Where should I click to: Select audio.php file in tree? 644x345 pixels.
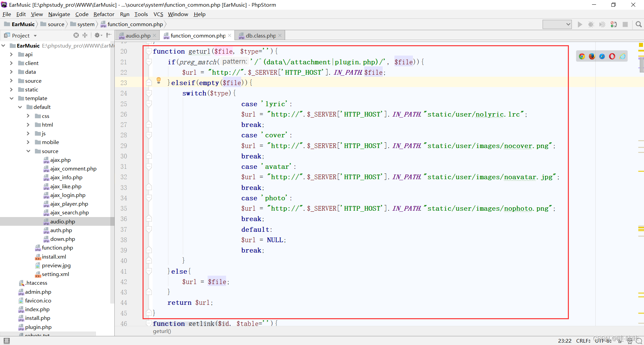point(63,221)
